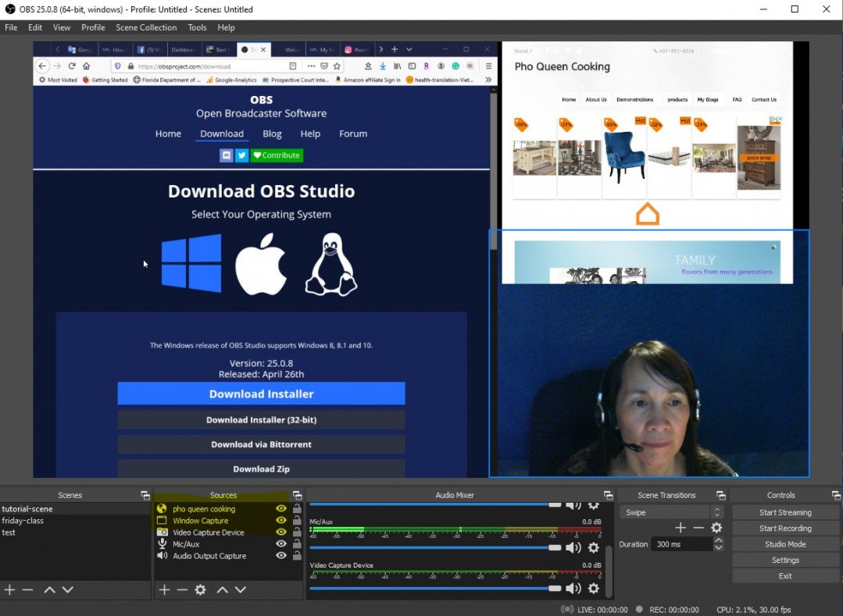Hide the Window Capture source
The width and height of the screenshot is (843, 616).
point(280,521)
